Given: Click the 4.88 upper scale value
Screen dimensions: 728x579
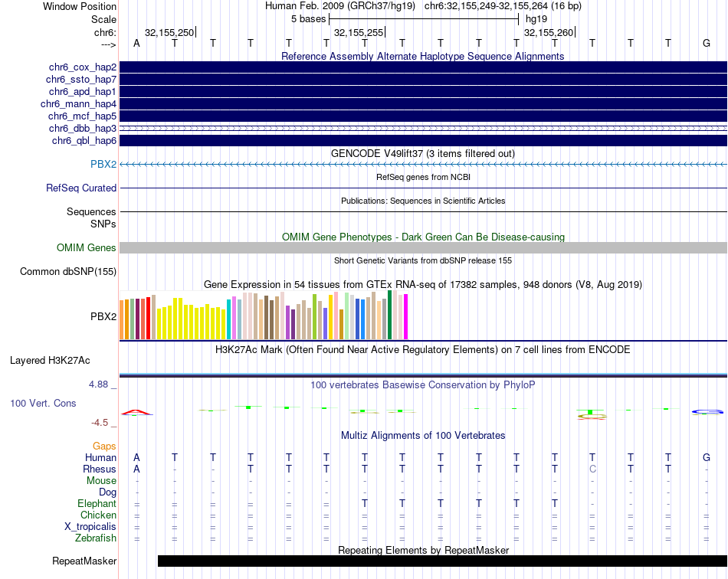Looking at the screenshot, I should coord(98,384).
